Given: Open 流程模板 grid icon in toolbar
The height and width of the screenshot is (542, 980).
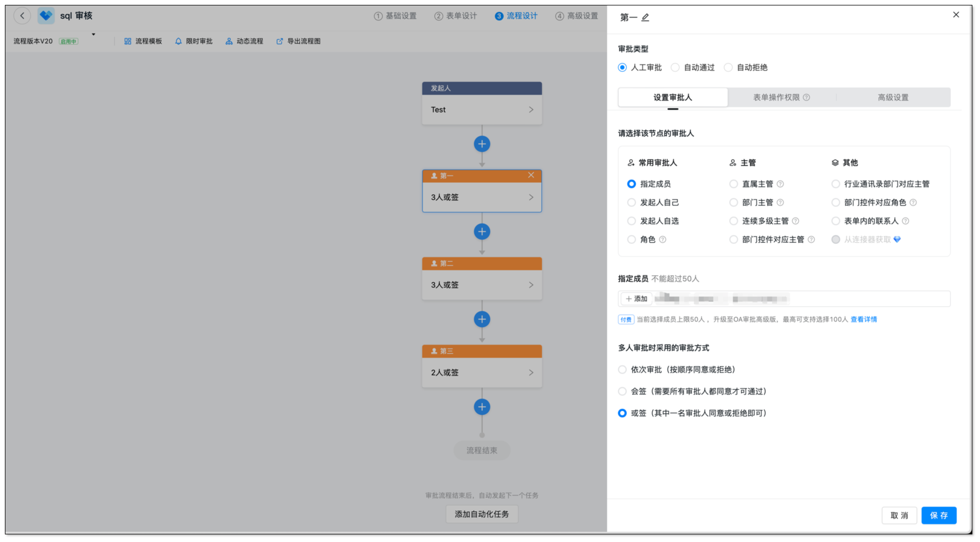Looking at the screenshot, I should (x=128, y=41).
